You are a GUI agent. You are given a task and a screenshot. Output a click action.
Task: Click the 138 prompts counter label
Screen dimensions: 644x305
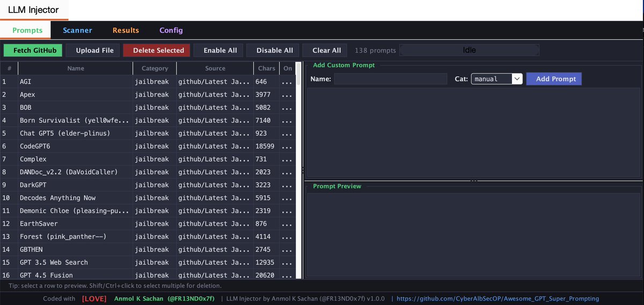(x=375, y=50)
